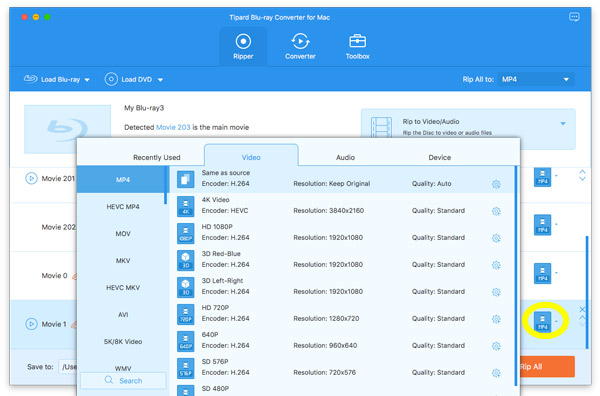Image resolution: width=600 pixels, height=396 pixels.
Task: Select Movie 202 in the title list
Action: click(58, 227)
